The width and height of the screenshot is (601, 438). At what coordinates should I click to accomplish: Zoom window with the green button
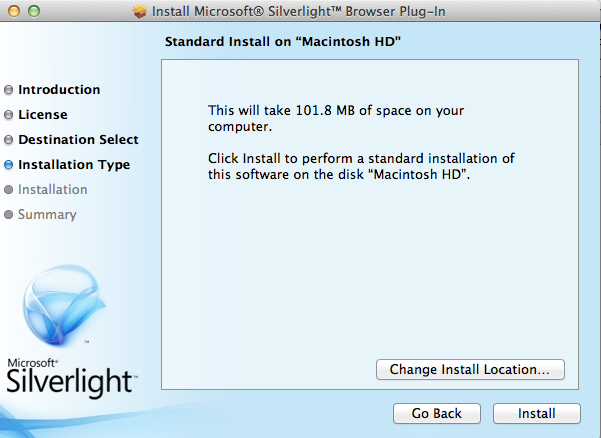point(34,11)
